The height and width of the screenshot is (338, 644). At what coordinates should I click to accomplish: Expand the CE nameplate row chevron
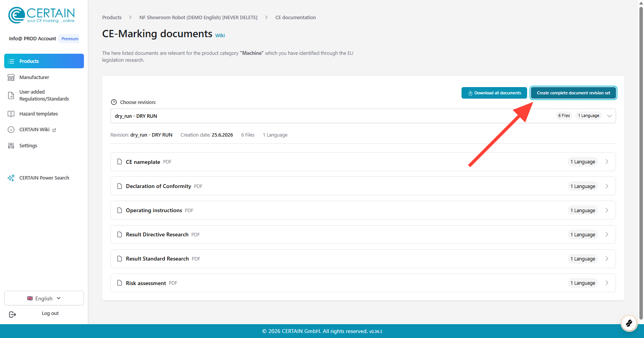[607, 162]
